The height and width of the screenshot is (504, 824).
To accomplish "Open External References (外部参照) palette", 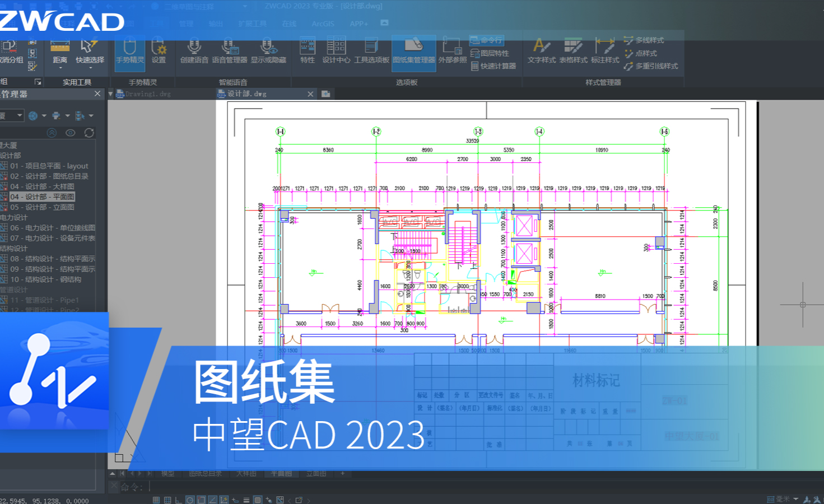I will (x=452, y=50).
